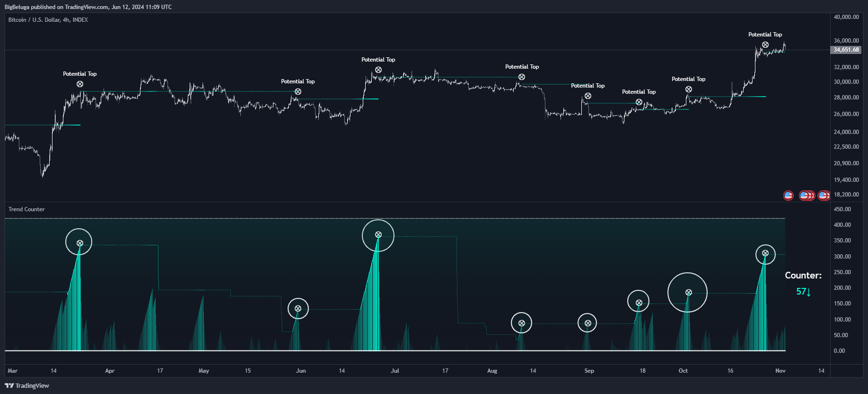The width and height of the screenshot is (868, 394).
Task: Click the late June Potential Top cross marker
Action: (378, 70)
